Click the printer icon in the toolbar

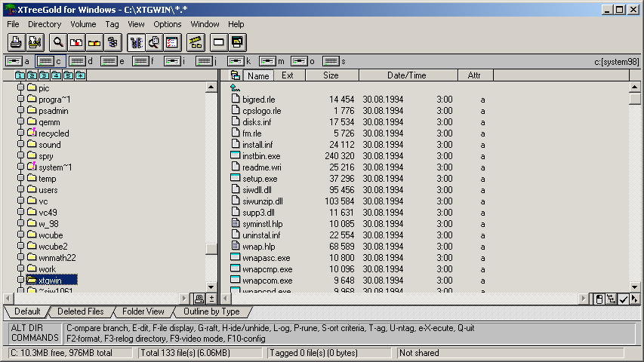[16, 42]
